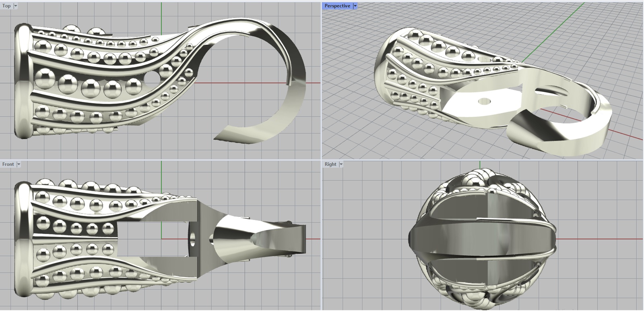The image size is (644, 311).
Task: Select the round bracket hole in Front view
Action: pyautogui.click(x=192, y=238)
